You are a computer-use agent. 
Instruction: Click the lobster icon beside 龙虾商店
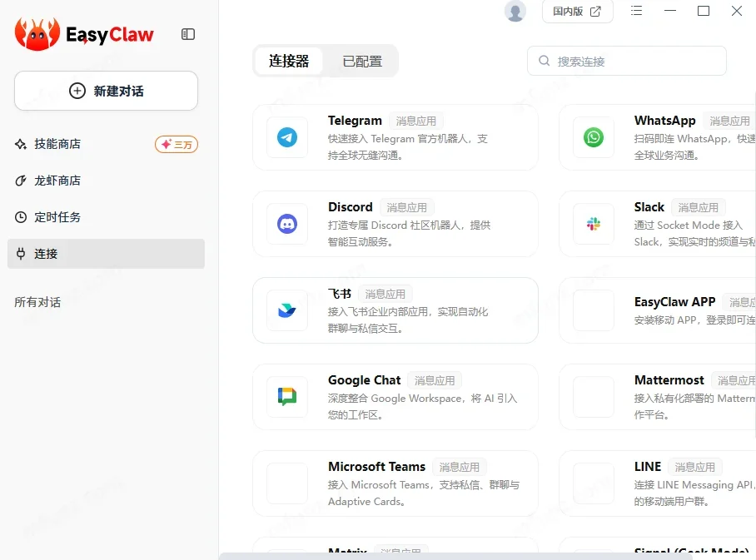click(21, 181)
